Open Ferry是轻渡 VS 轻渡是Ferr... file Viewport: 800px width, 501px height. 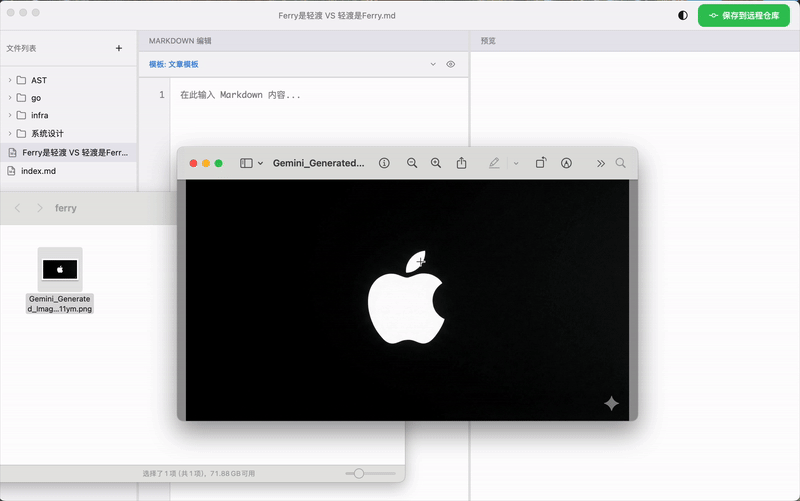[68, 153]
